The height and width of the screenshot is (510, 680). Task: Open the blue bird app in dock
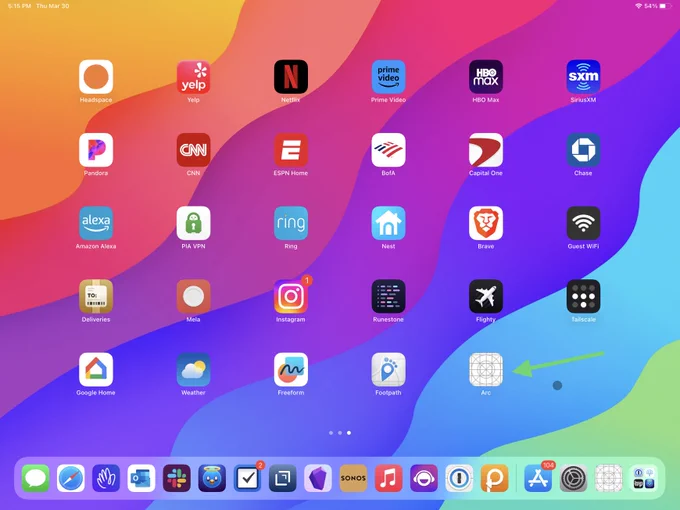[x=212, y=478]
